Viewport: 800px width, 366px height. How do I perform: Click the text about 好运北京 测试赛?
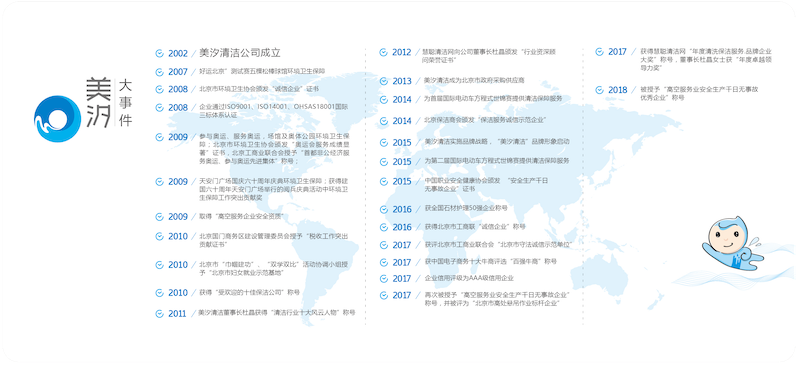coord(262,71)
